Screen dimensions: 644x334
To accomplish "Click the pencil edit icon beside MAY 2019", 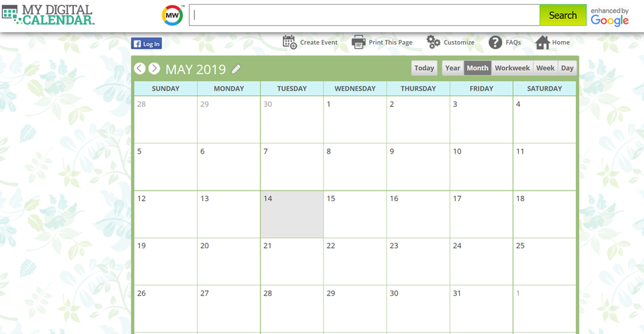I will tap(236, 69).
